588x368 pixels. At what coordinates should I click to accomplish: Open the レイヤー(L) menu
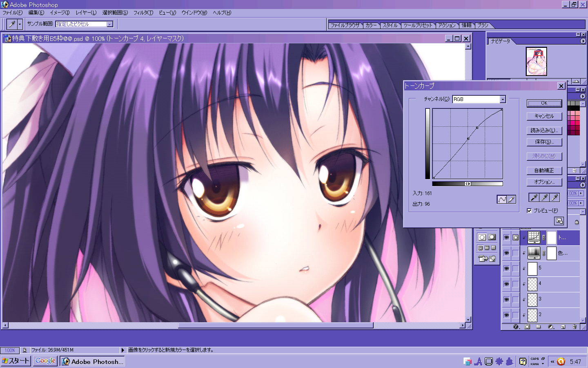86,13
